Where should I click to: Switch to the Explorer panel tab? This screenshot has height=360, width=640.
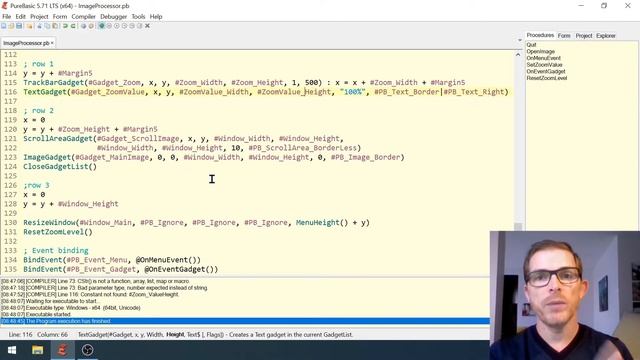pos(606,36)
